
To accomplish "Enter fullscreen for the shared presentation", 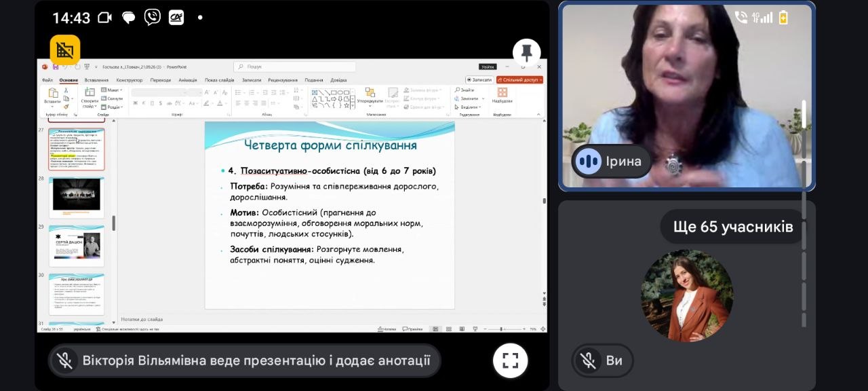I will (511, 360).
